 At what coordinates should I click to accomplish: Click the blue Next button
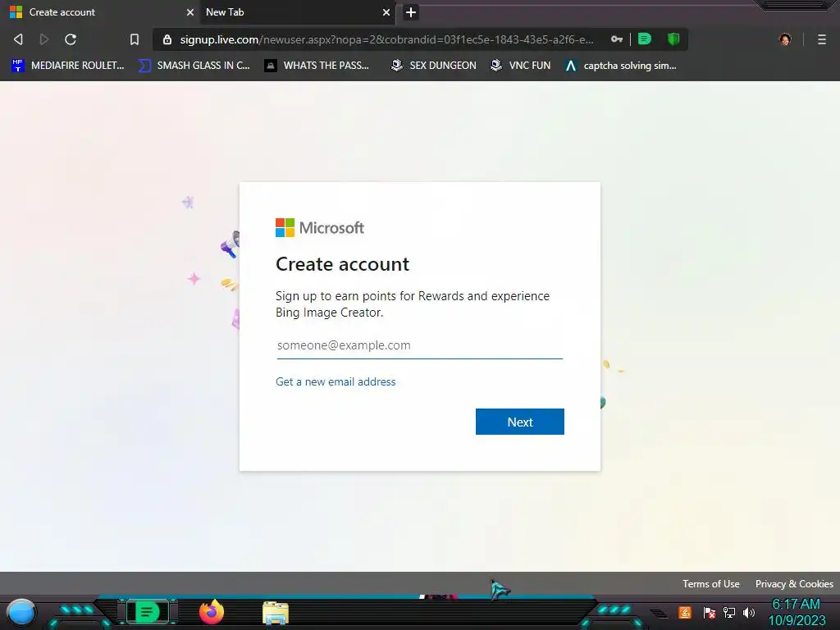pyautogui.click(x=519, y=422)
